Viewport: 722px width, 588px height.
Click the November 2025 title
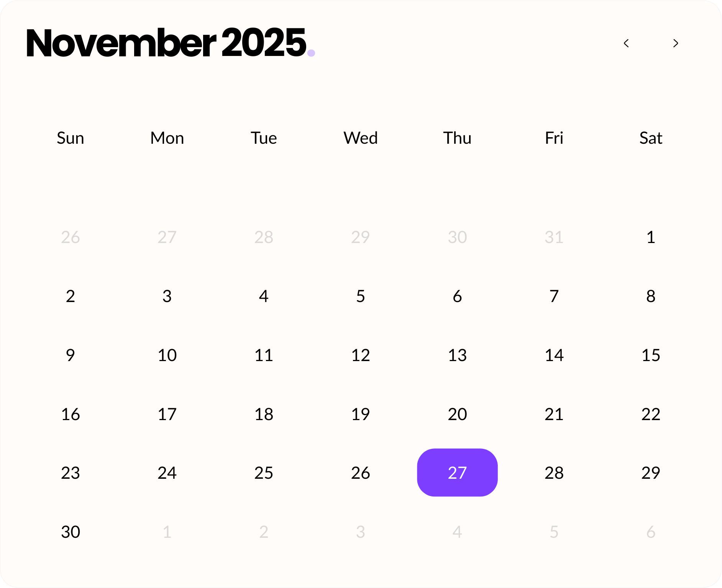166,43
